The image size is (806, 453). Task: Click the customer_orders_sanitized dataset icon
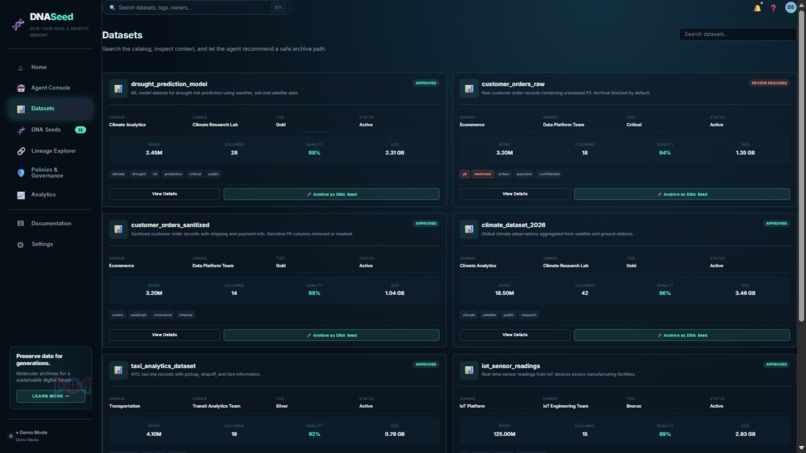point(118,229)
